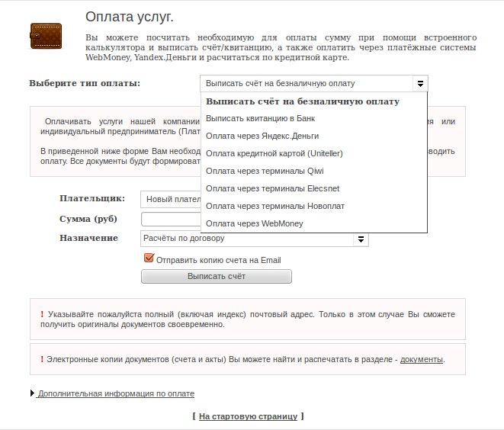Pick 'Оплата кредитной картой (Uniteller)' option
The image size is (504, 430).
coord(274,153)
